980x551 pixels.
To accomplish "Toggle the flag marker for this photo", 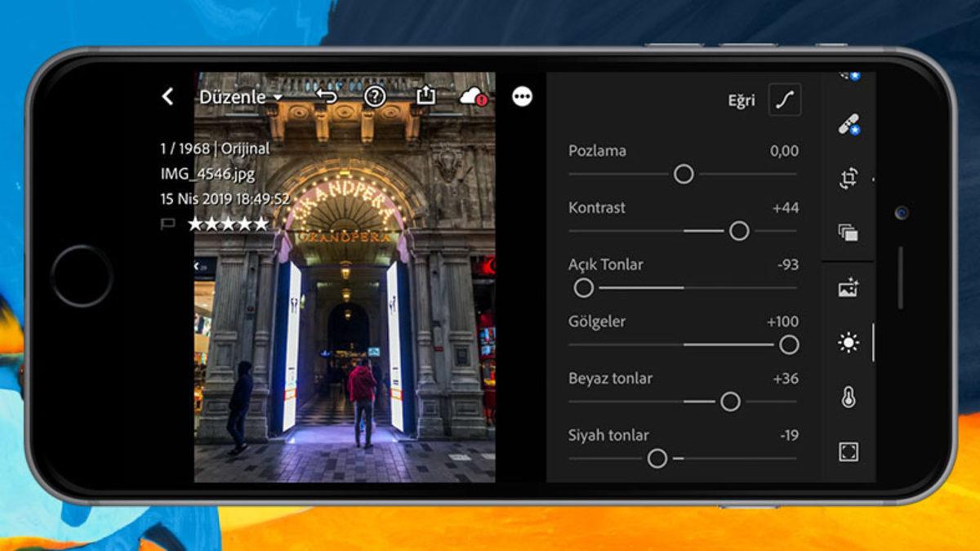I will pyautogui.click(x=168, y=224).
